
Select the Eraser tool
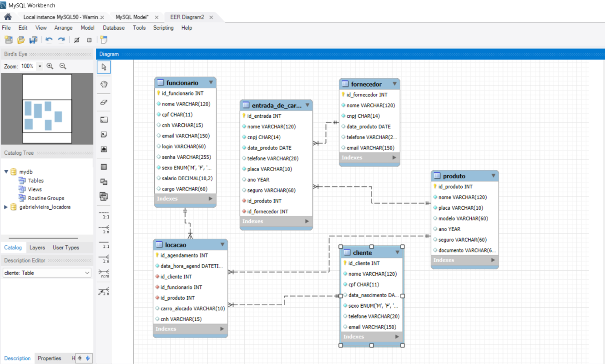pos(104,102)
